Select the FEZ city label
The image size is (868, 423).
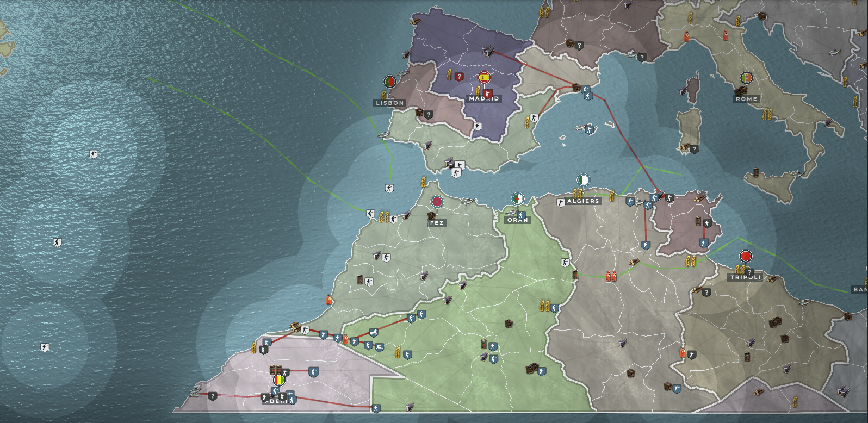point(437,222)
